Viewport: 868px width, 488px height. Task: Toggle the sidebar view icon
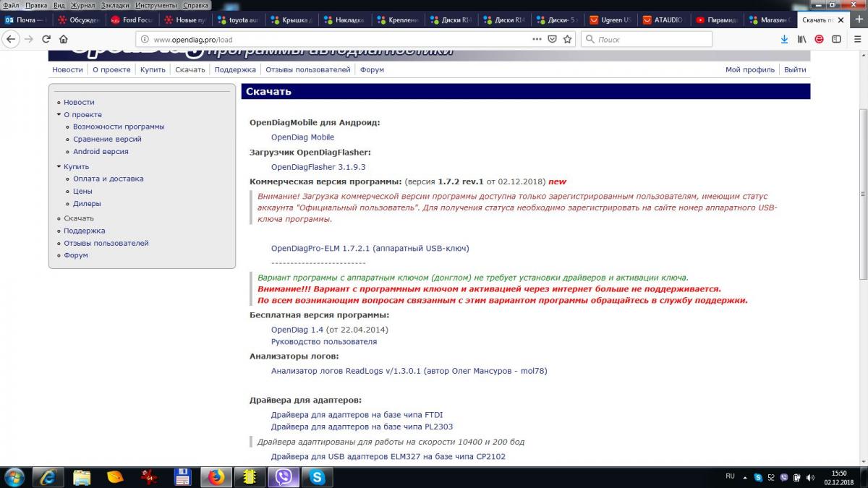(837, 39)
